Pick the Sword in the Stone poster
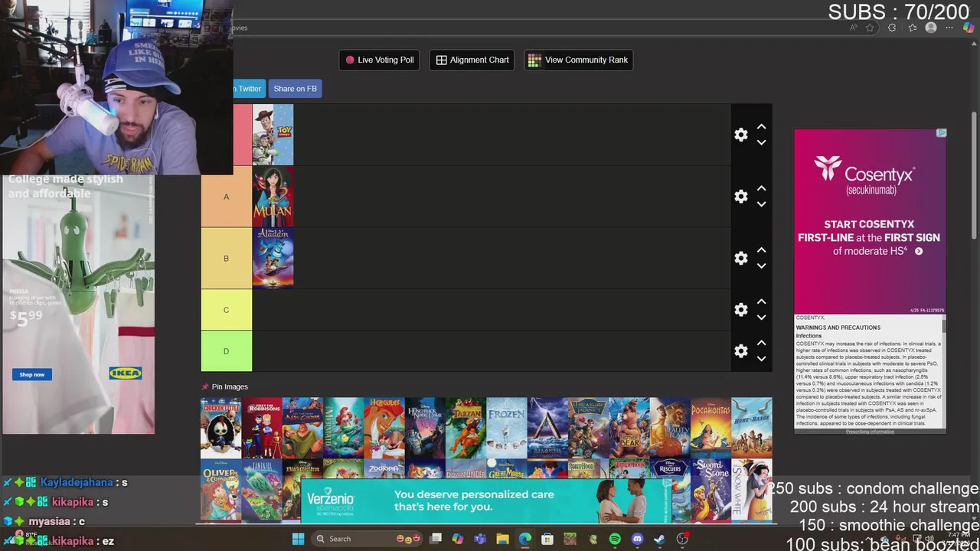980x551 pixels. click(710, 490)
